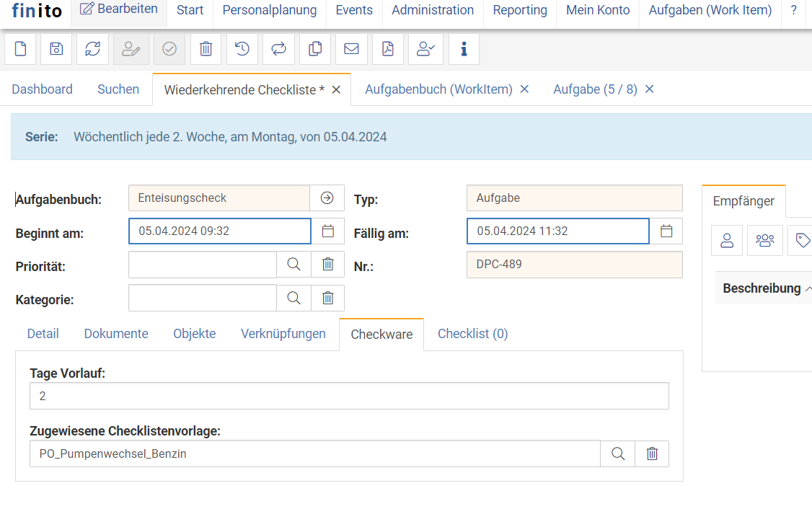812x509 pixels.
Task: Click the info icon in toolbar
Action: [x=464, y=49]
